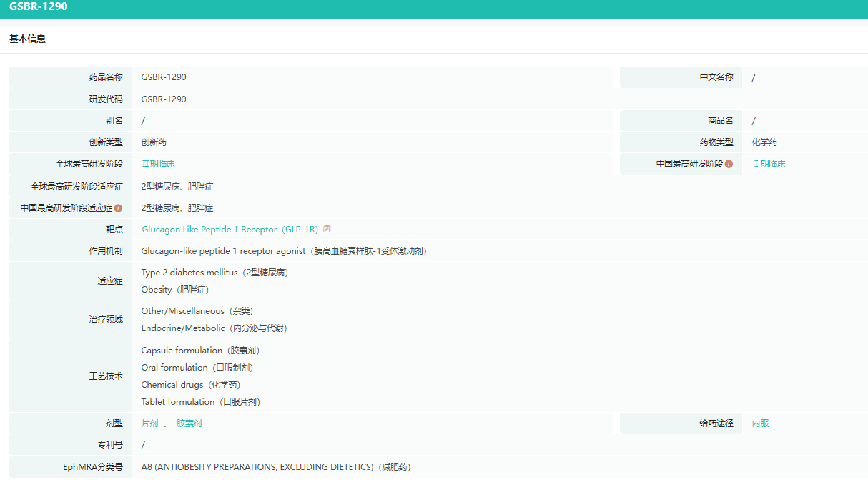Click the 中文名称 field label
Image resolution: width=868 pixels, height=480 pixels.
tap(716, 77)
